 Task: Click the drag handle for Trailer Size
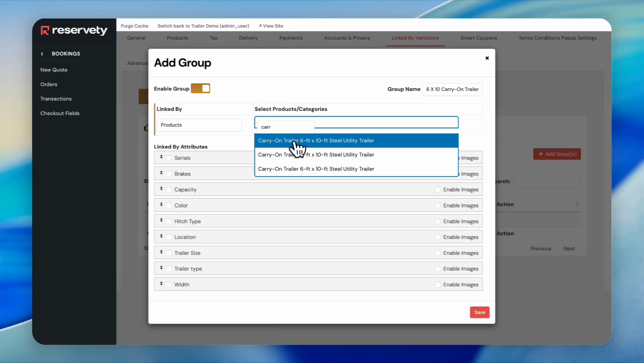[x=161, y=252]
